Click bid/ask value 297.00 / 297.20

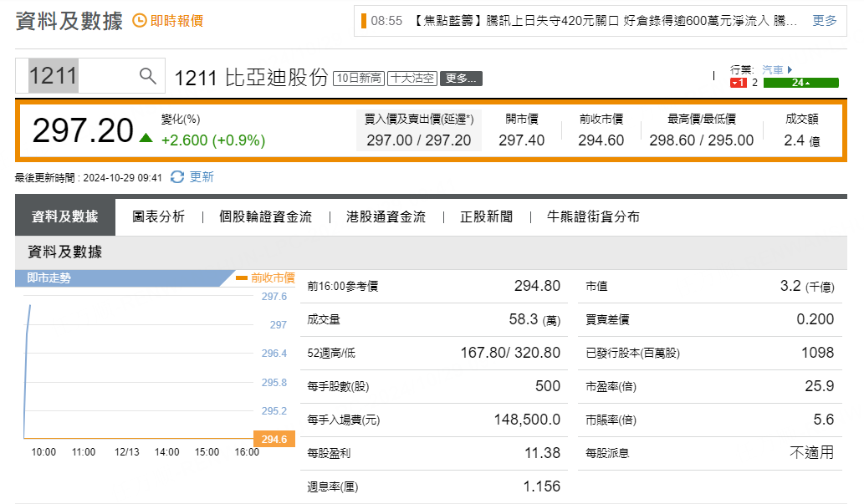pyautogui.click(x=419, y=140)
